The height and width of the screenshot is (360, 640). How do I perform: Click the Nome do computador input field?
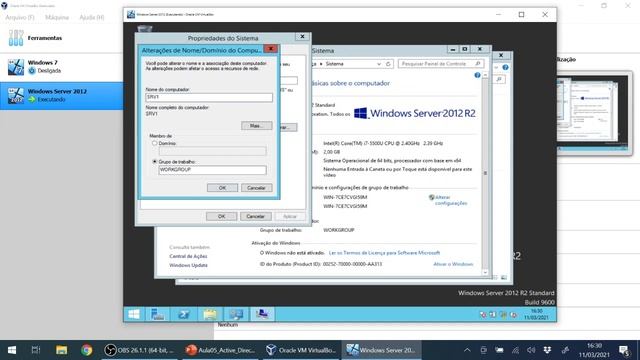(209, 97)
